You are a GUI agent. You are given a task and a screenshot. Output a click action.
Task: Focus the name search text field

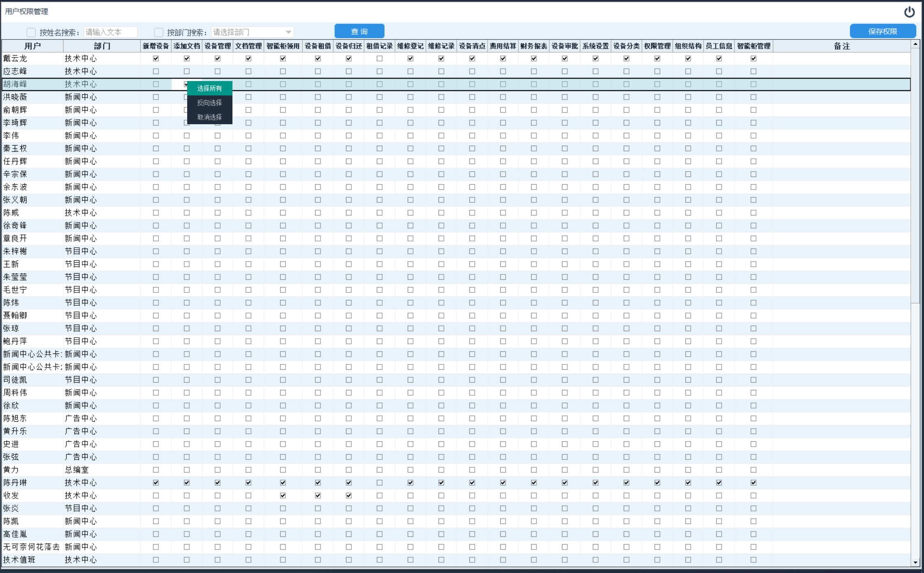[110, 32]
